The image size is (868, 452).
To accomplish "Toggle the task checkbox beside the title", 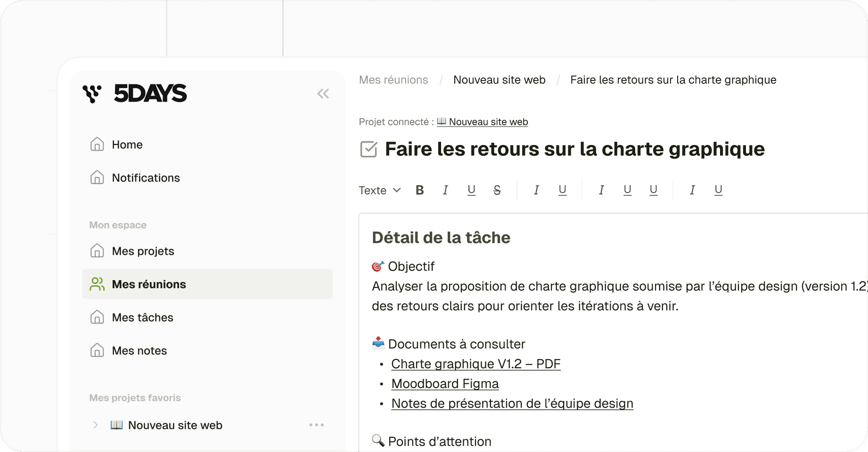I will [368, 149].
